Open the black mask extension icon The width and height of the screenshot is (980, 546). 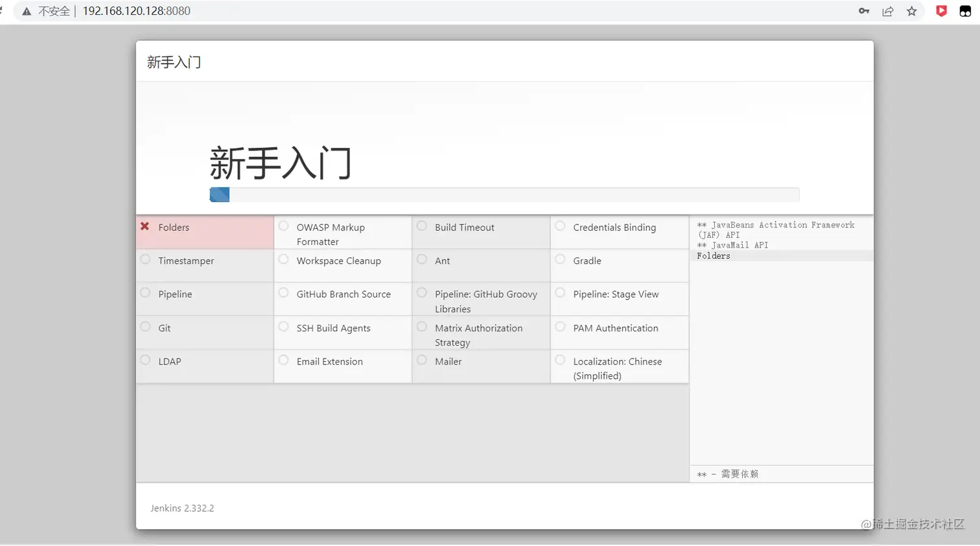[965, 11]
